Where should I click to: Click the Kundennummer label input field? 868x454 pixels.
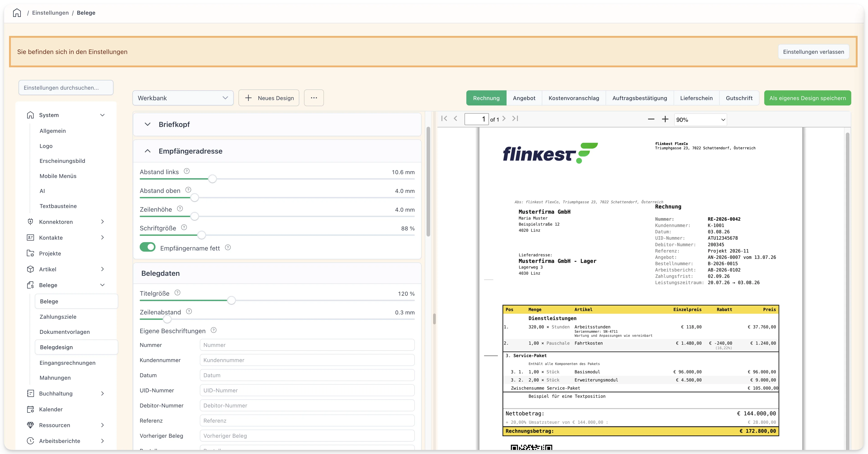307,360
